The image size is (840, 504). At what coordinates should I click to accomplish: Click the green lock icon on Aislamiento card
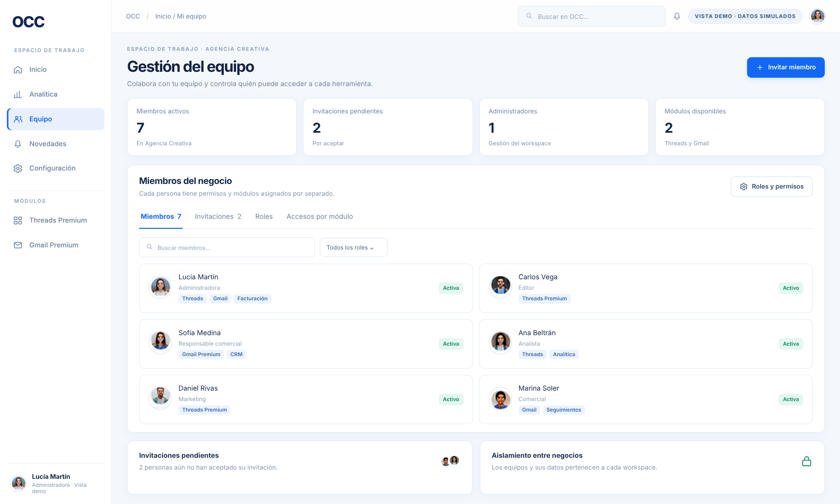(x=807, y=462)
